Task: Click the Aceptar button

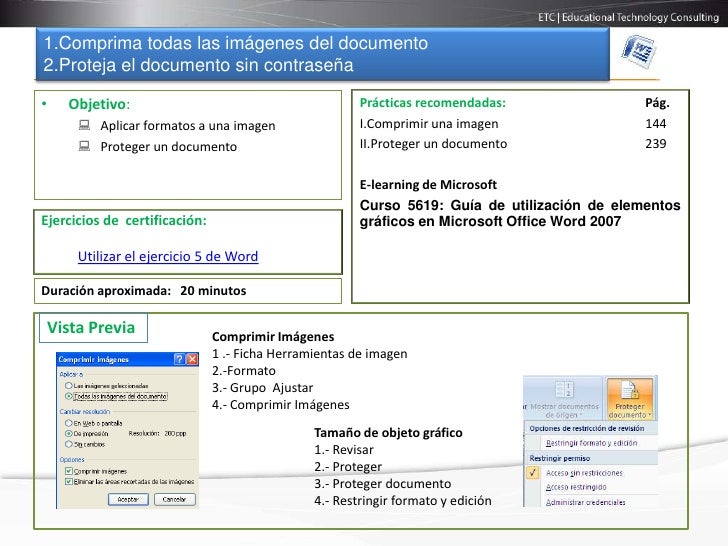Action: point(128,499)
